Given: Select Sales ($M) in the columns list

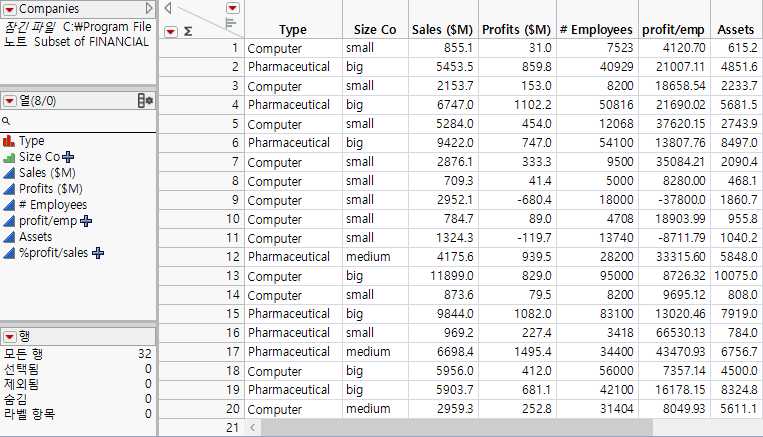Looking at the screenshot, I should [47, 173].
